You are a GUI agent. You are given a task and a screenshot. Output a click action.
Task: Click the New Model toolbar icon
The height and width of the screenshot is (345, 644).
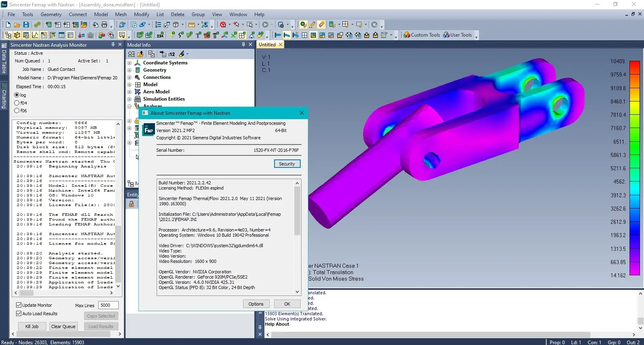(x=8, y=25)
